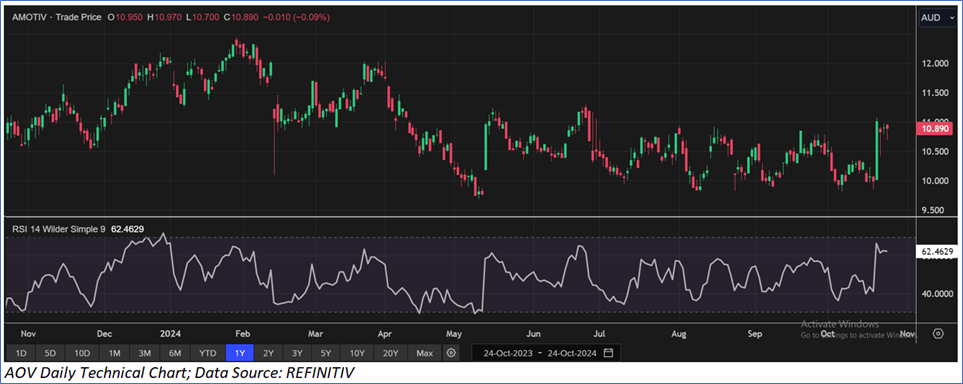Switch to the YTD range
This screenshot has height=384, width=963.
click(x=208, y=353)
